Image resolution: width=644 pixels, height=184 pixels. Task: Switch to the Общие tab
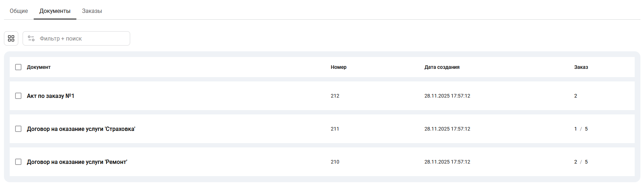point(19,11)
